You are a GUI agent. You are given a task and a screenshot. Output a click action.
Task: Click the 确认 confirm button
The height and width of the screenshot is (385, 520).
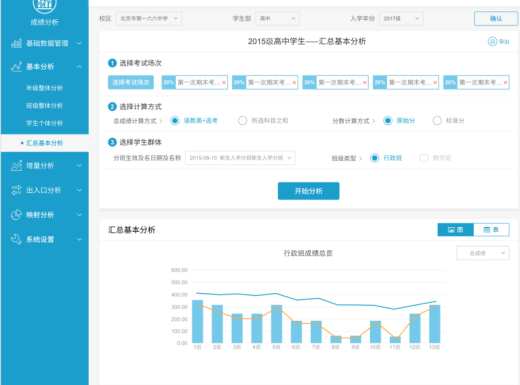496,18
